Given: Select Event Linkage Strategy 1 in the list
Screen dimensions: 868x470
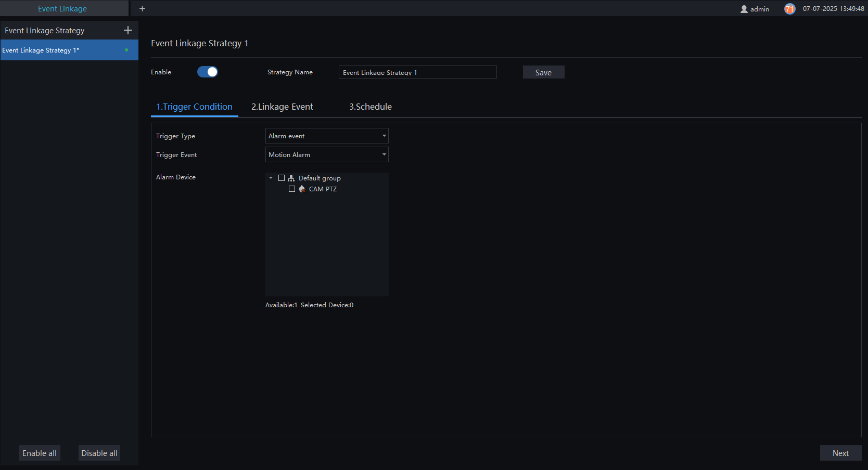Looking at the screenshot, I should [x=69, y=50].
